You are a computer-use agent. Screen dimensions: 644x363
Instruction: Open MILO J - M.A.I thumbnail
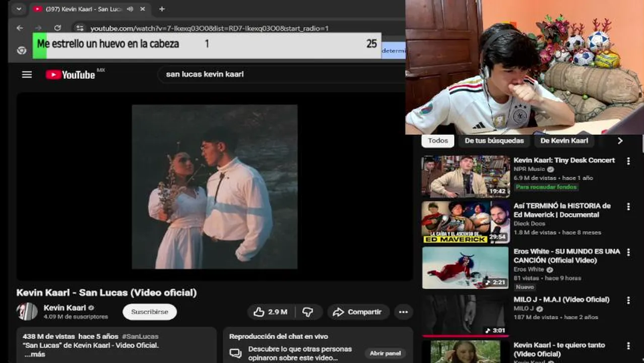click(466, 315)
